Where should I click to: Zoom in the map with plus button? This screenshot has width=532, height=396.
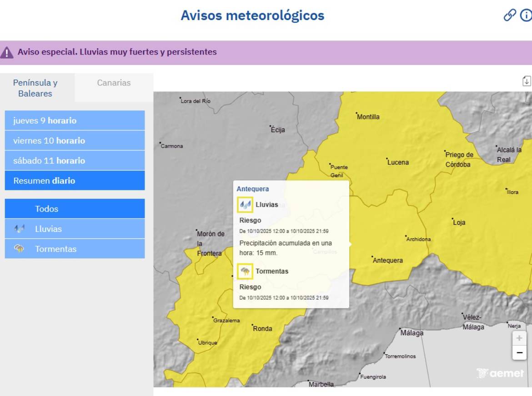(519, 338)
